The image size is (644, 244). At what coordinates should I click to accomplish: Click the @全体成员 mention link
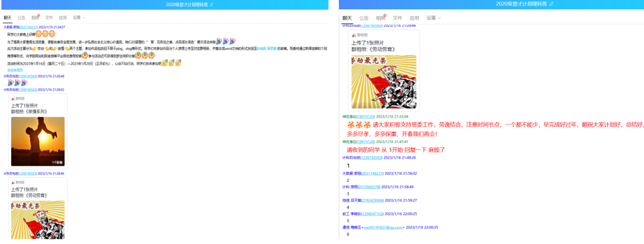click(15, 70)
